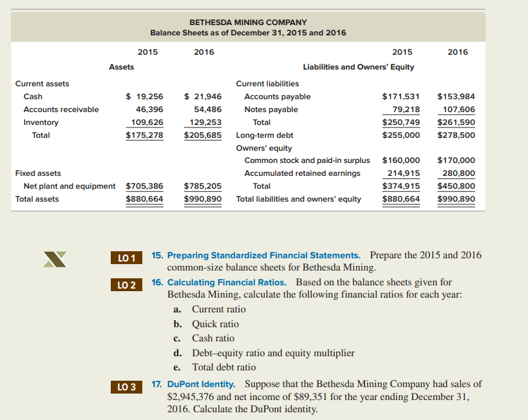Click the Owners' equity label
This screenshot has height=420, width=528.
264,148
